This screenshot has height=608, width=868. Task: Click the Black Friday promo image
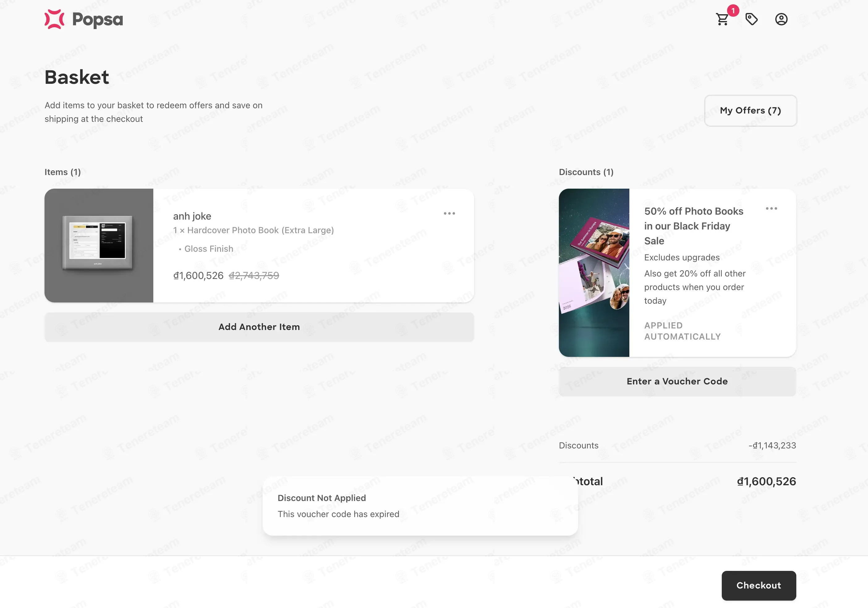[x=594, y=273]
